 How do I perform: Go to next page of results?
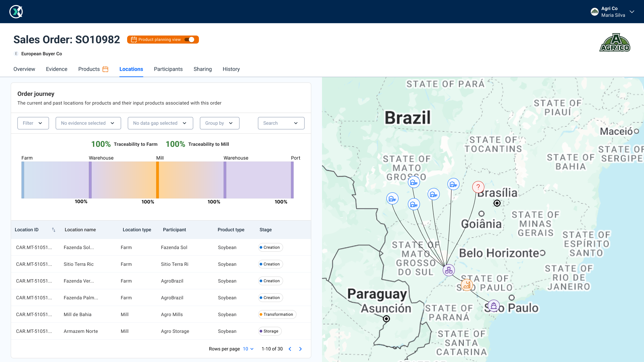301,349
